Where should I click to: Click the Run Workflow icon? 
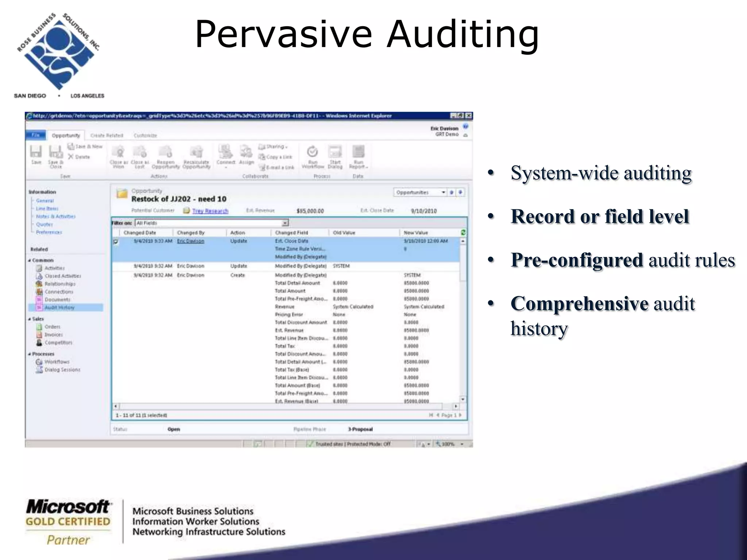(313, 152)
